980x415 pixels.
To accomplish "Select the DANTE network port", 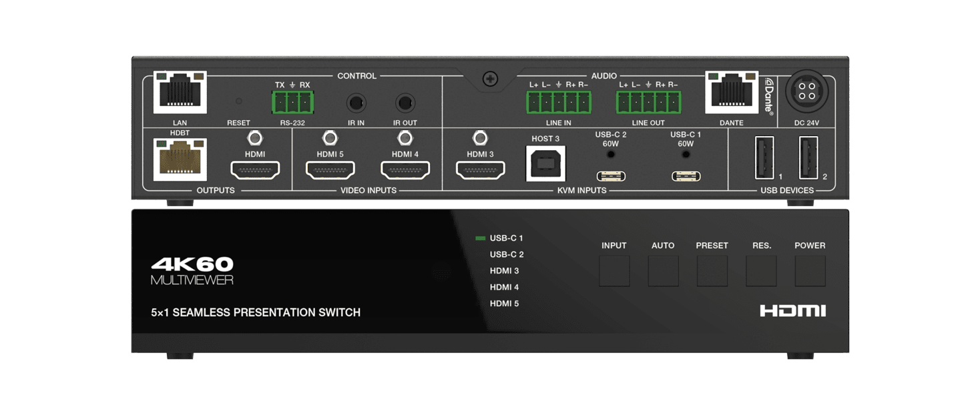I will tap(732, 92).
